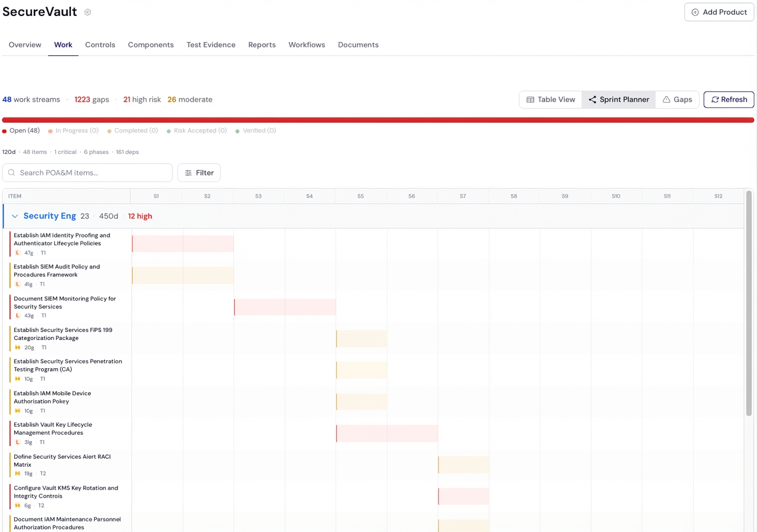
Task: Open Establish SIEM Audit Policy item
Action: (57, 271)
